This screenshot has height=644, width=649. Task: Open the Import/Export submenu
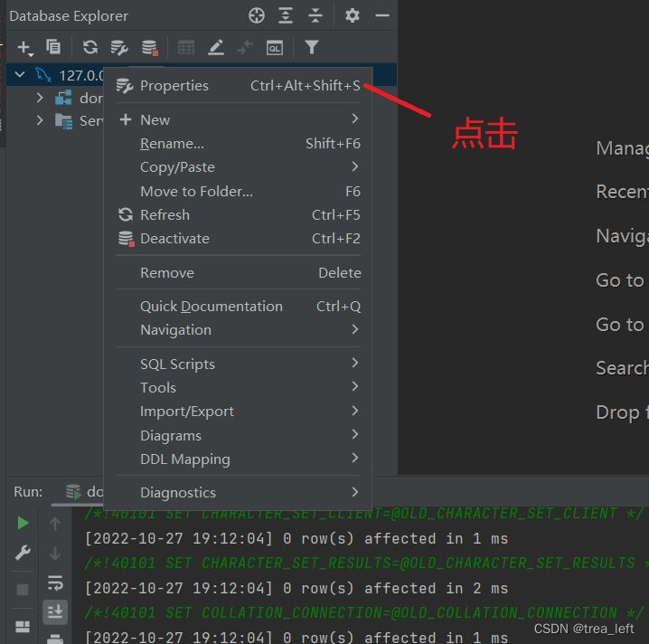tap(238, 412)
